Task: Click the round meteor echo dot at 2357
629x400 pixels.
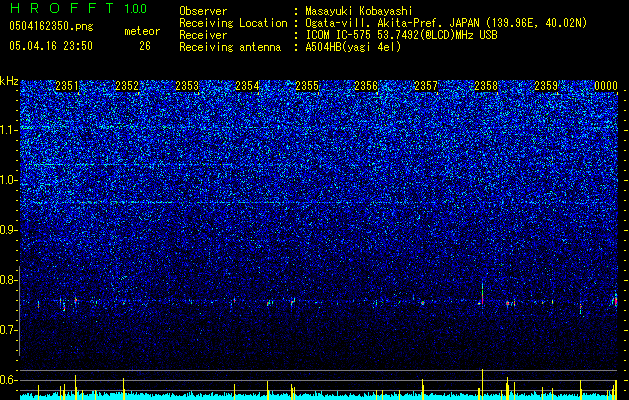Action: pos(422,303)
